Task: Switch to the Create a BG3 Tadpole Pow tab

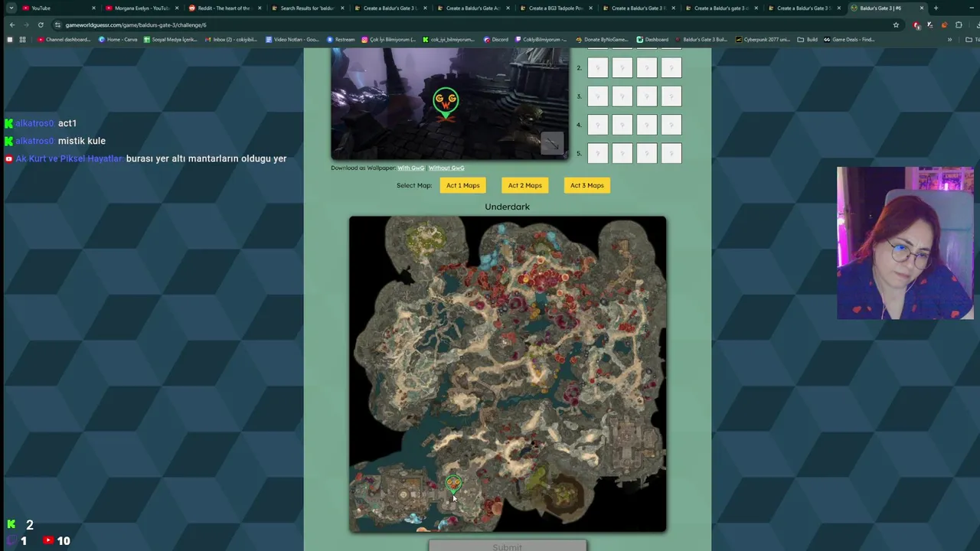Action: point(555,8)
